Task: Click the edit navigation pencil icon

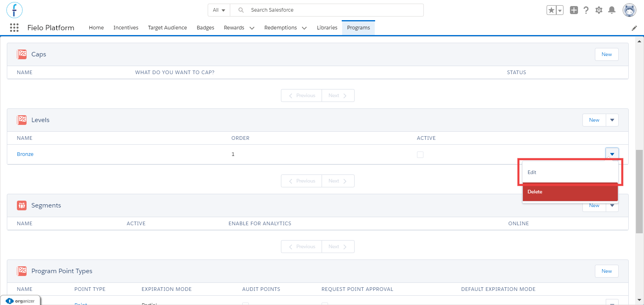Action: [x=634, y=28]
